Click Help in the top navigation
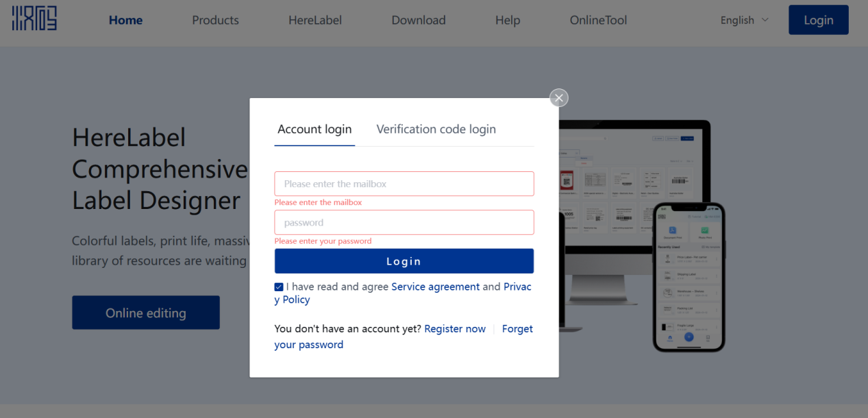Image resolution: width=868 pixels, height=418 pixels. coord(508,20)
